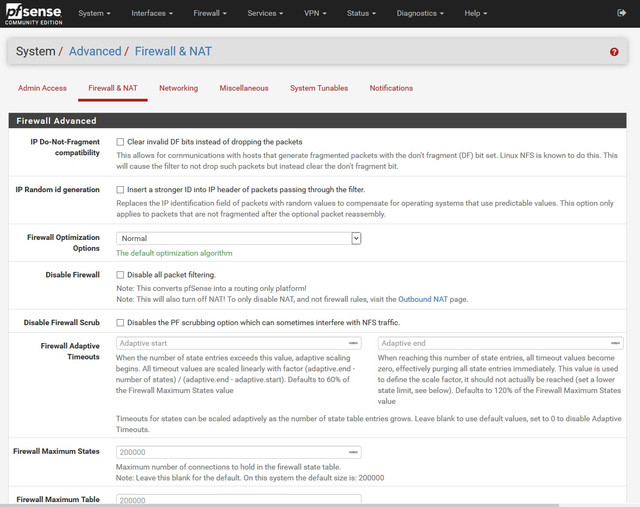Enable Clear invalid DF bits checkbox
Screen dimensions: 640x507
[120, 142]
